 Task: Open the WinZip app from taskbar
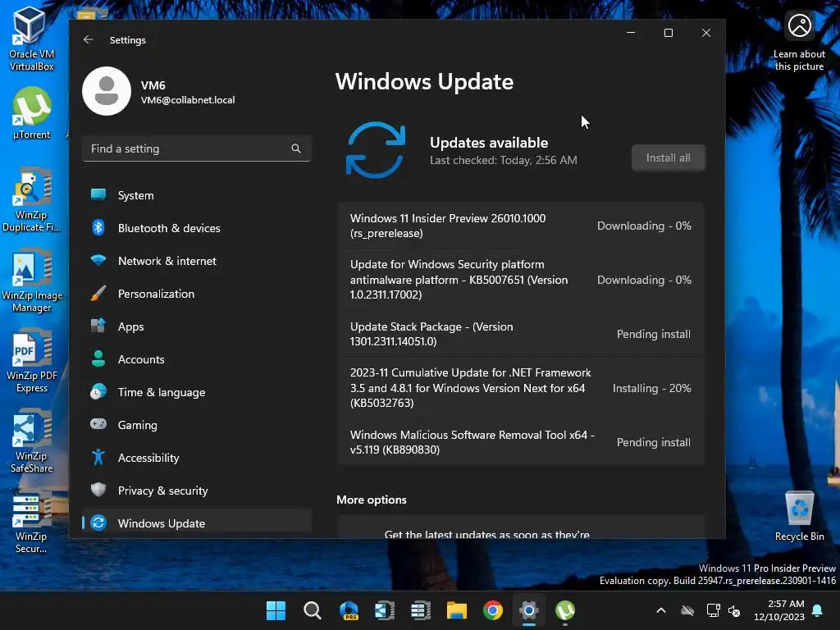coord(385,610)
